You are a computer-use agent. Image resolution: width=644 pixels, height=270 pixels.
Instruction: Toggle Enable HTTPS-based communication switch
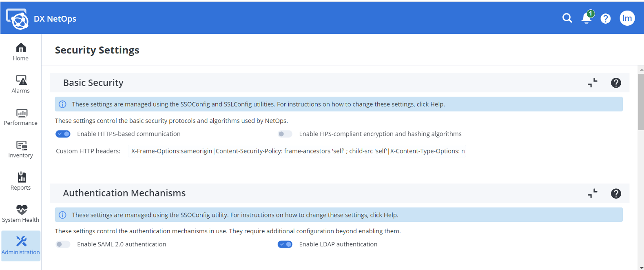[x=63, y=134]
